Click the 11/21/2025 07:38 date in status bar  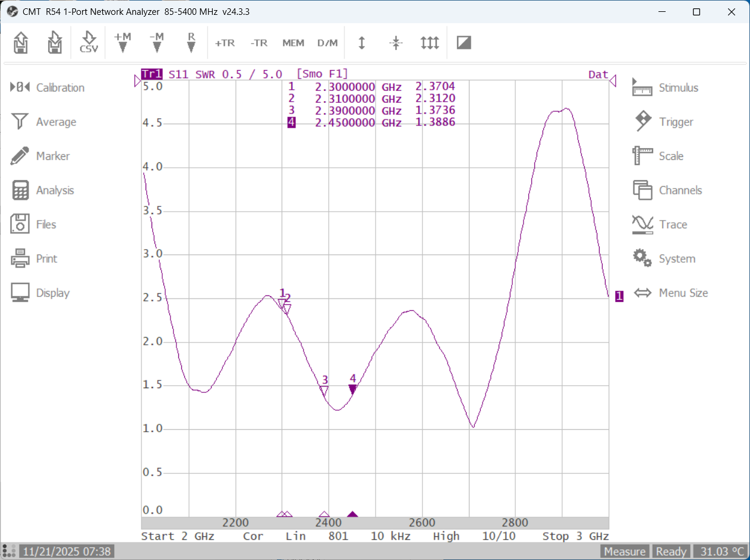[x=67, y=552]
